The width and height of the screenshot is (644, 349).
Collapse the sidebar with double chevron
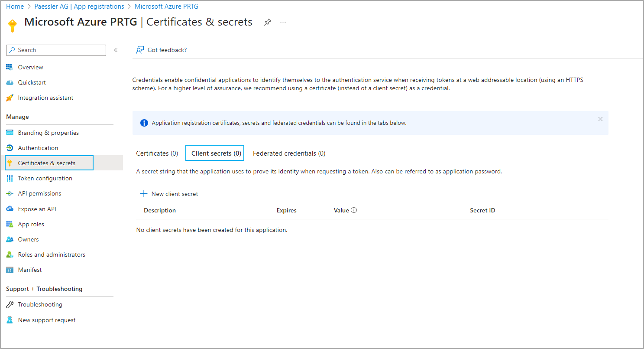[x=116, y=50]
